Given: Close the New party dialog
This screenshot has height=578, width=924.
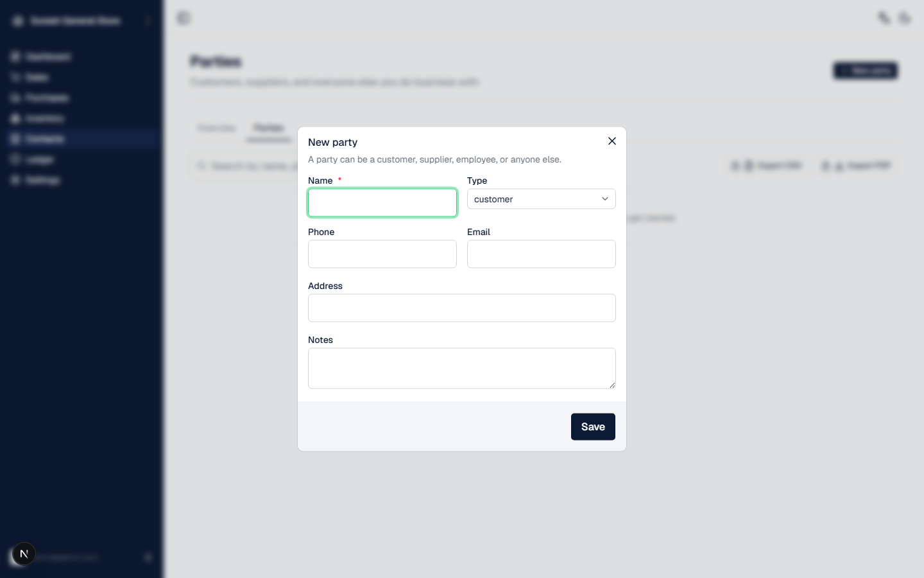Looking at the screenshot, I should coord(612,141).
